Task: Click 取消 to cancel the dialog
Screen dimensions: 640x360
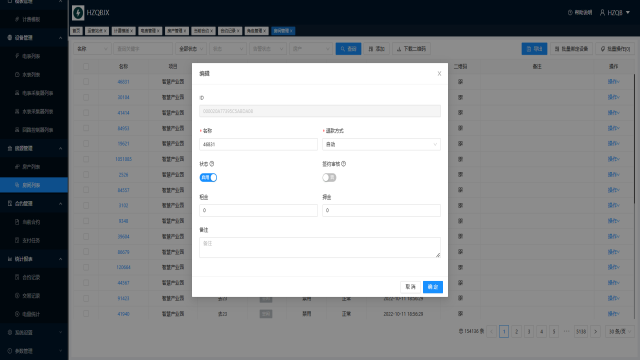Action: (410, 287)
